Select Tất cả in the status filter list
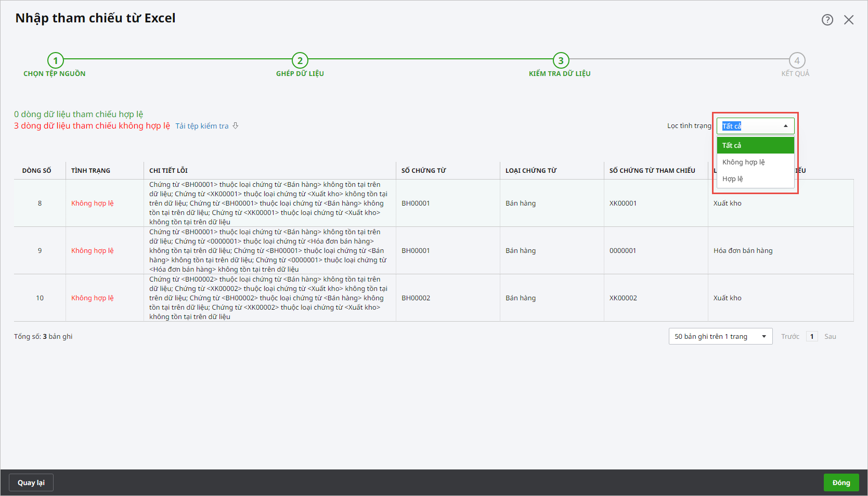Image resolution: width=868 pixels, height=496 pixels. [755, 145]
